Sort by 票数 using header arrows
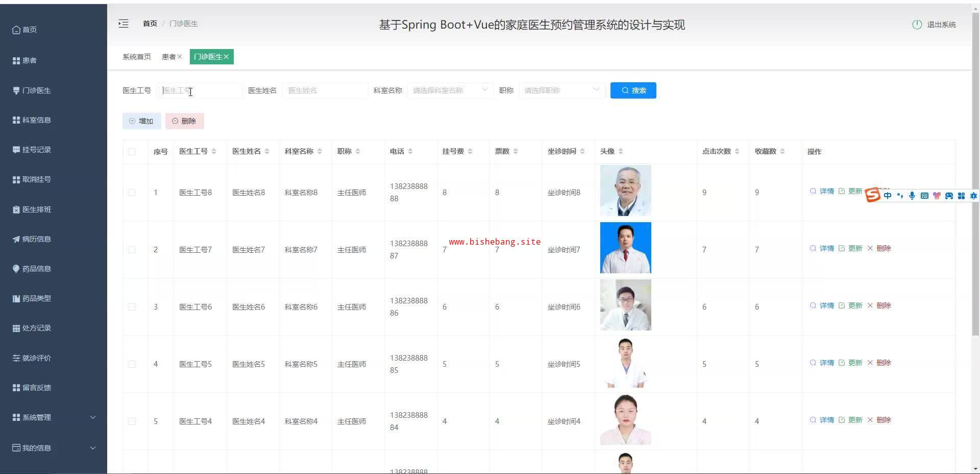 pos(516,151)
